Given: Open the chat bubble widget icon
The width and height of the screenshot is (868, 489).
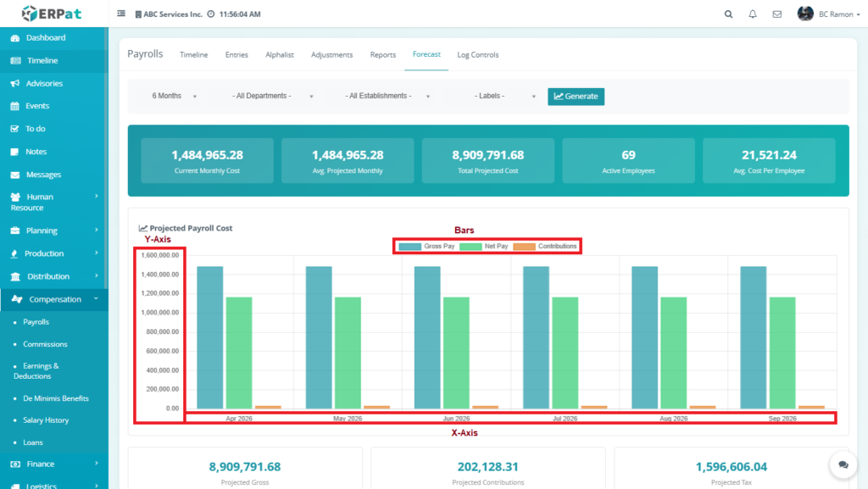Looking at the screenshot, I should pyautogui.click(x=843, y=464).
